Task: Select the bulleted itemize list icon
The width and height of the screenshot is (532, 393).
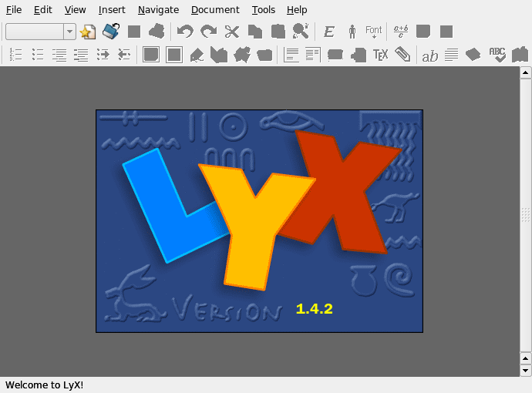Action: 38,55
